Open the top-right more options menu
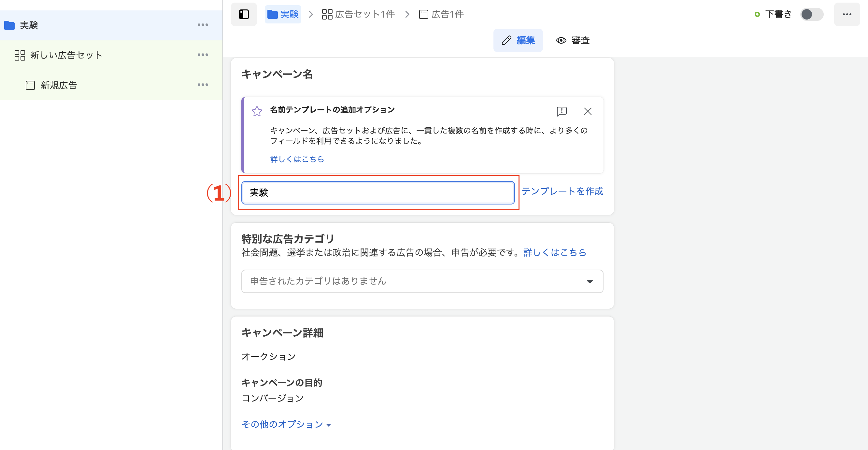The height and width of the screenshot is (450, 868). 847,14
